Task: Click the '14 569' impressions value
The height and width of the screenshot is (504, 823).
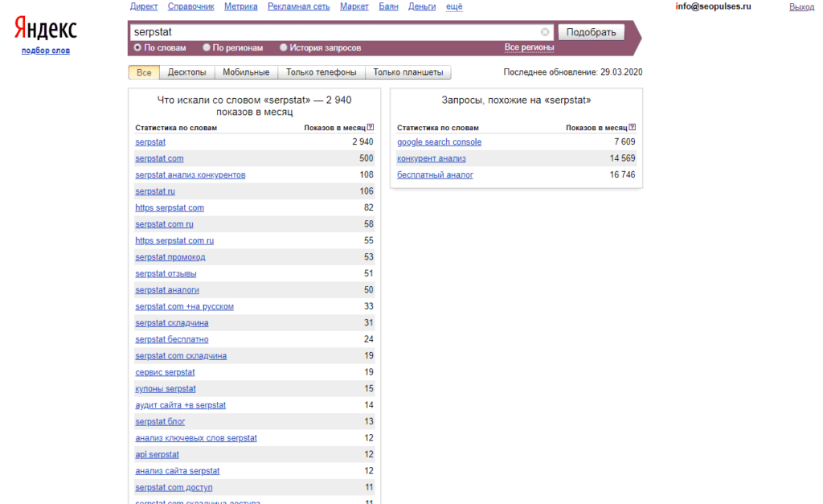Action: pos(622,158)
